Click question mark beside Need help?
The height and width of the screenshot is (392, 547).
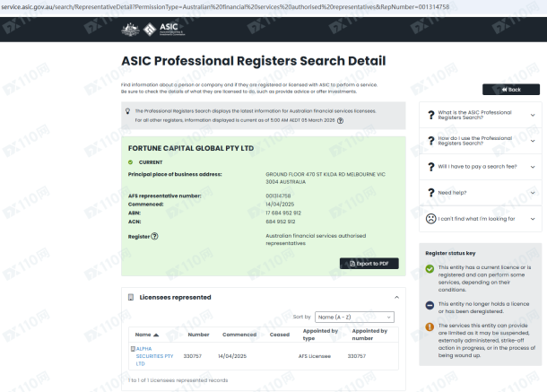point(431,193)
